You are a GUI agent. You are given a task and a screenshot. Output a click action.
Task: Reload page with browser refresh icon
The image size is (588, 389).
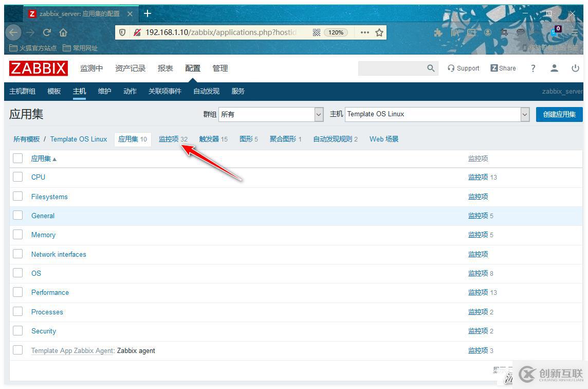(x=47, y=32)
